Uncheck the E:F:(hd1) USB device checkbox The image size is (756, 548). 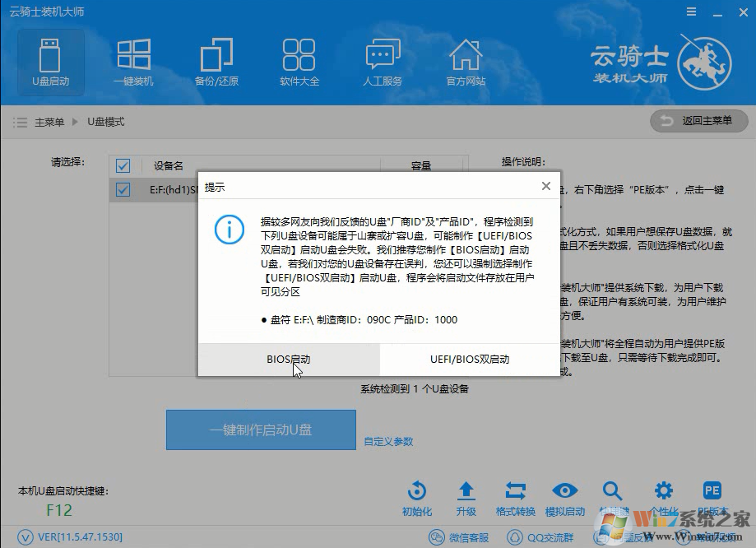(x=123, y=189)
